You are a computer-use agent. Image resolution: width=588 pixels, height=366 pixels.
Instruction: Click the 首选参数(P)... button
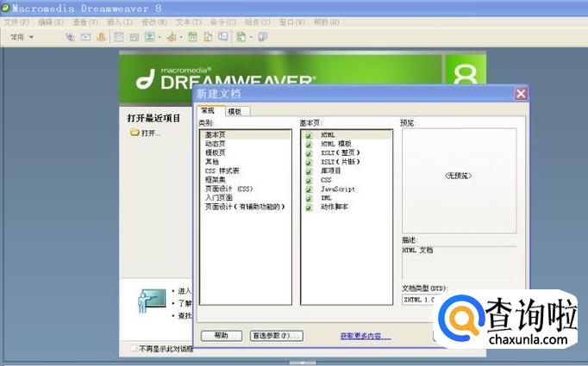coord(277,336)
